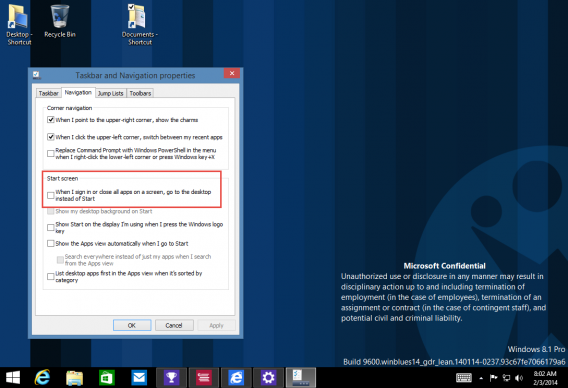
Task: Switch to the Jump Lists tab
Action: [110, 93]
